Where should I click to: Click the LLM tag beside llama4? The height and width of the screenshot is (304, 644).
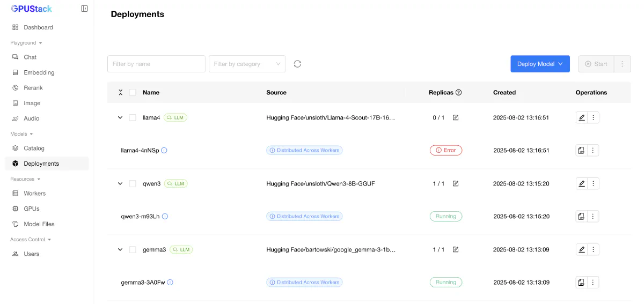pos(176,117)
